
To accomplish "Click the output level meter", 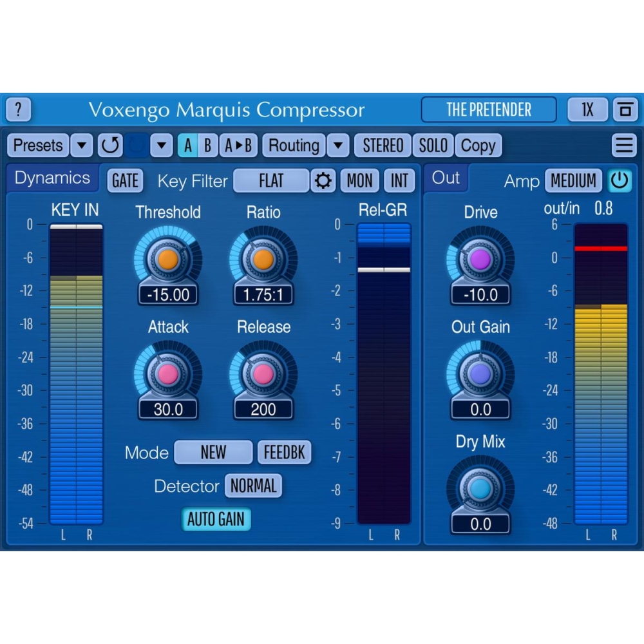I will (x=600, y=374).
